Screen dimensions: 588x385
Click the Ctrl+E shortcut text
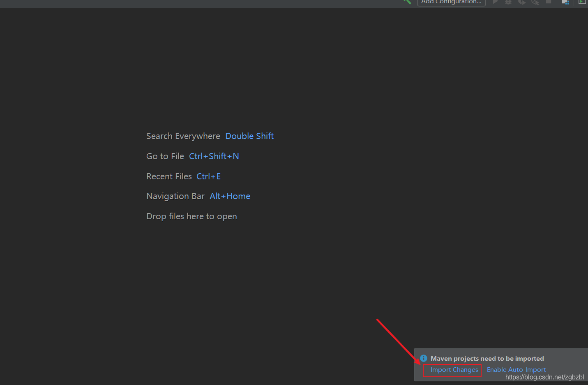[x=209, y=176]
